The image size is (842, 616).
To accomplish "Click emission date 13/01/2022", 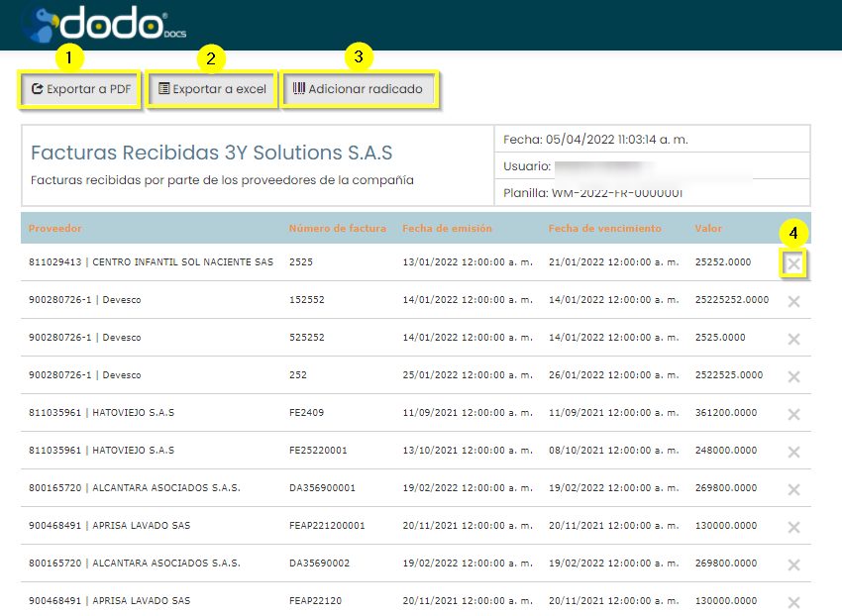I will pos(468,262).
